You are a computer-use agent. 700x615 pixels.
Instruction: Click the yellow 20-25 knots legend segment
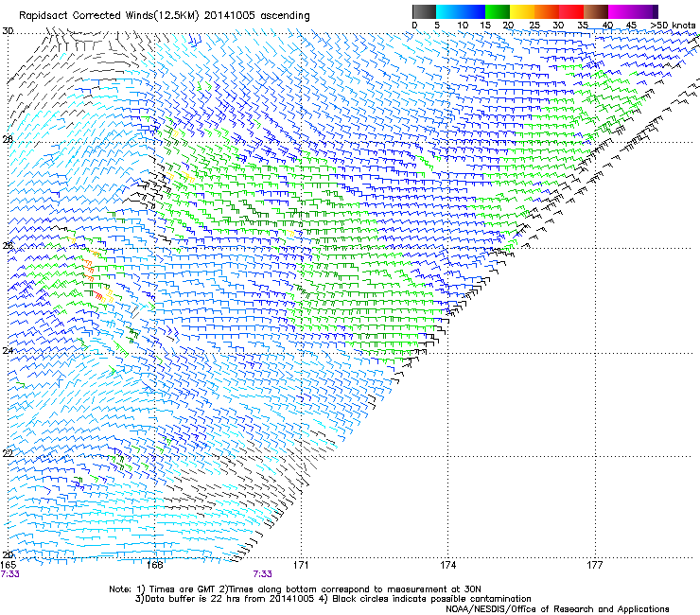(522, 11)
